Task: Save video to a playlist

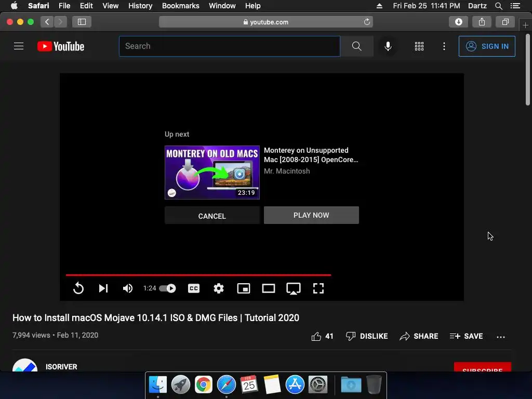Action: tap(466, 336)
